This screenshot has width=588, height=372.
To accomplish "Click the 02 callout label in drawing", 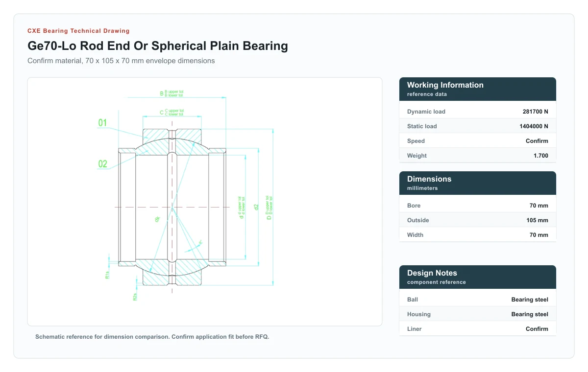I will (x=102, y=164).
